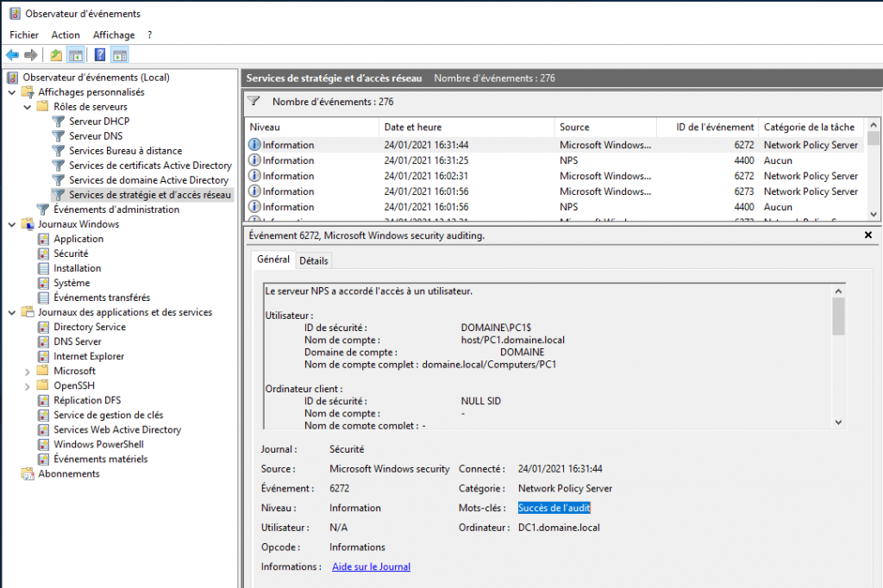Click the filter funnel icon above the event list
Image resolution: width=883 pixels, height=588 pixels.
pyautogui.click(x=254, y=102)
